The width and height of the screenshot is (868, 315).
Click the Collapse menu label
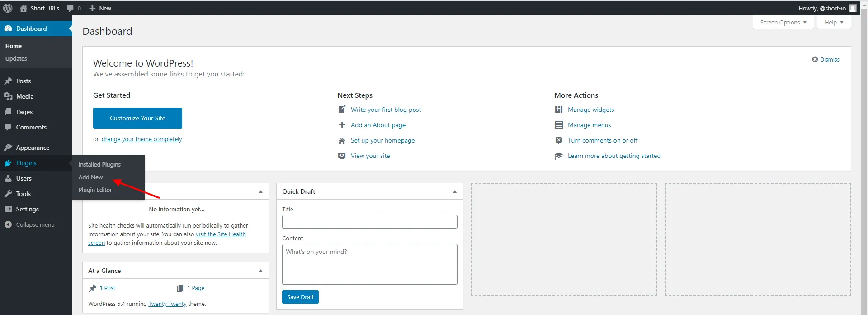(x=35, y=224)
